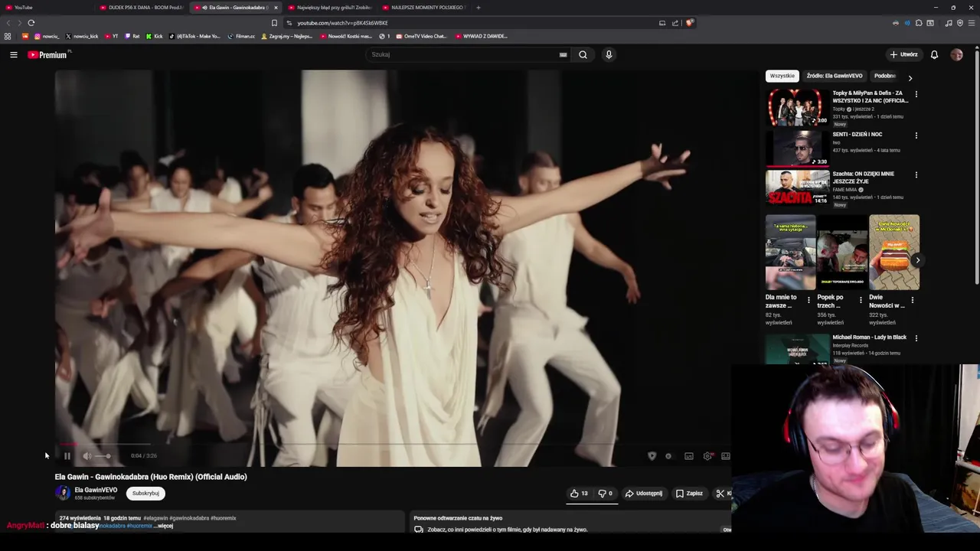Viewport: 980px width, 551px height.
Task: Open the SENTI - DZIEŃ I NOC thumbnail
Action: point(797,148)
